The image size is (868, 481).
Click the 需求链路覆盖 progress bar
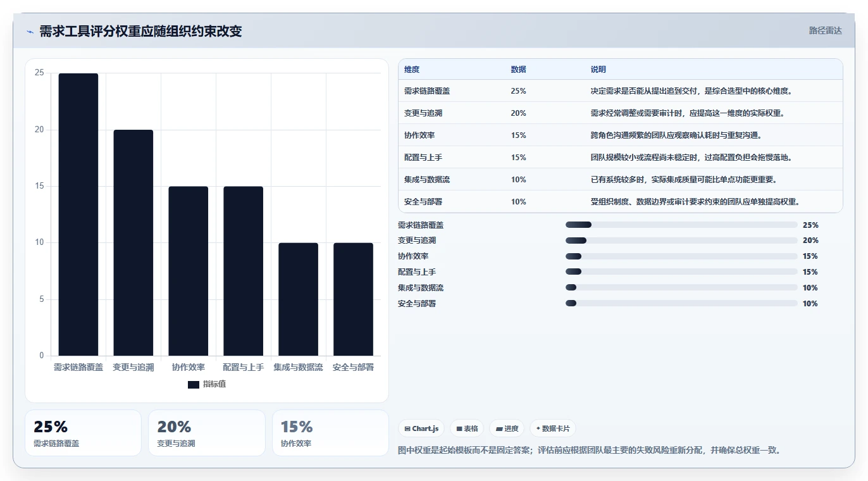point(681,225)
